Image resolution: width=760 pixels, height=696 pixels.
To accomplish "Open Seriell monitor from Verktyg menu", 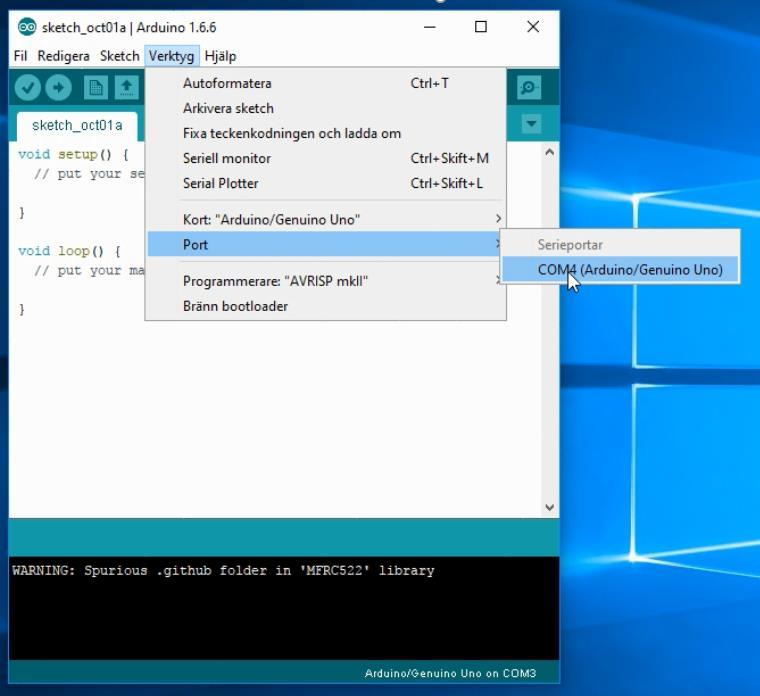I will pos(326,158).
